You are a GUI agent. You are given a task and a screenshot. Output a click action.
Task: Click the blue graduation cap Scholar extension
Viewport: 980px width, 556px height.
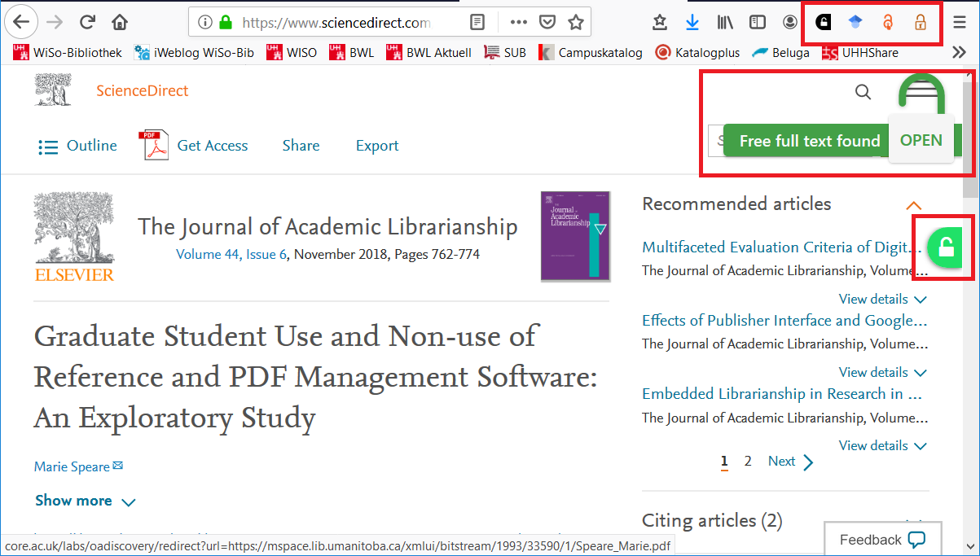pos(854,22)
